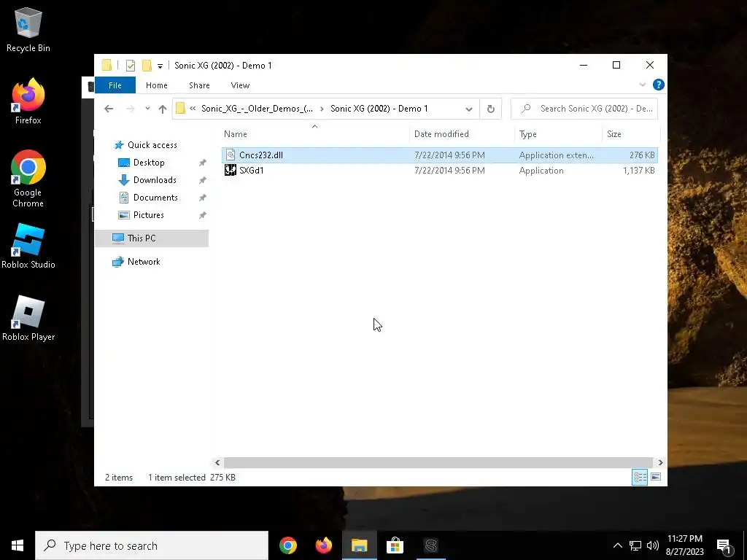747x560 pixels.
Task: Show hidden system tray icons
Action: click(617, 545)
